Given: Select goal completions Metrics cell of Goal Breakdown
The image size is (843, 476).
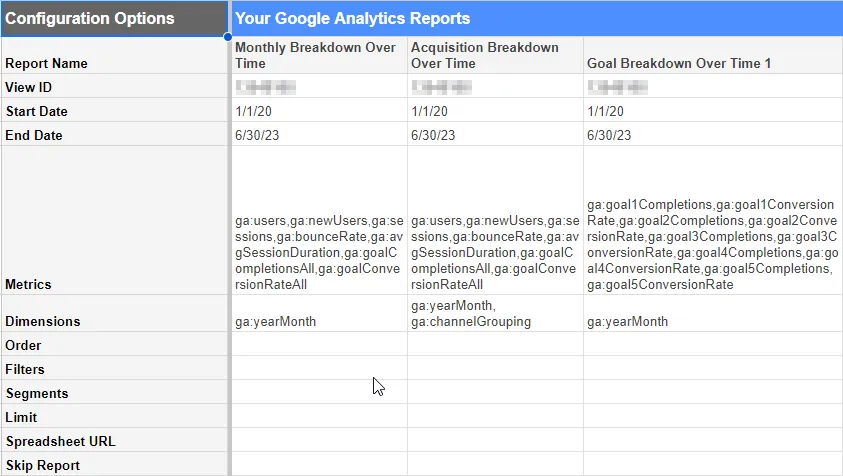Looking at the screenshot, I should click(713, 220).
